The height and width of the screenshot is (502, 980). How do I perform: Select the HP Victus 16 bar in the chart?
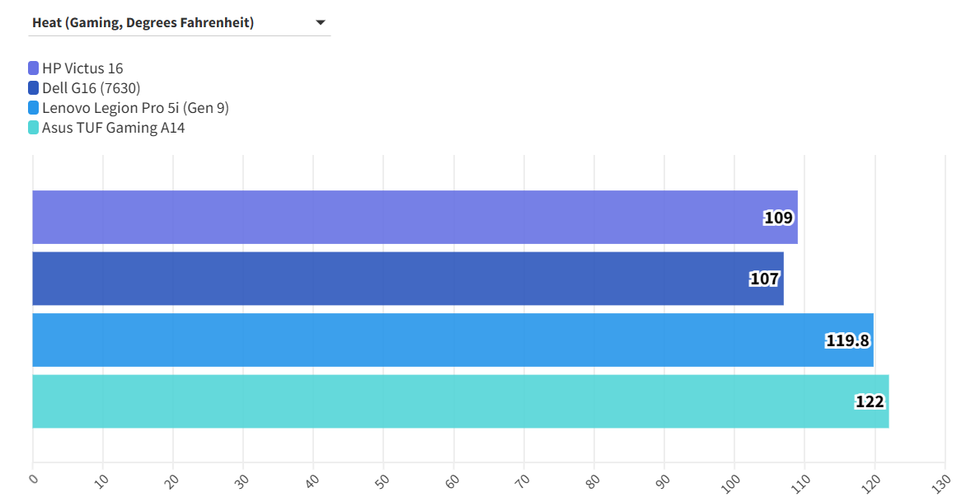pos(396,218)
